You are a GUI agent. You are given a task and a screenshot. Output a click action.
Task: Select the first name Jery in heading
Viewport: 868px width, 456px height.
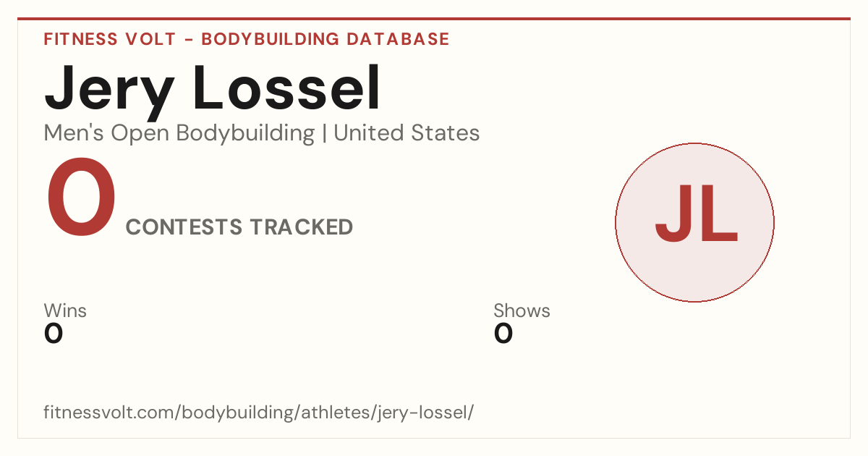pyautogui.click(x=109, y=90)
